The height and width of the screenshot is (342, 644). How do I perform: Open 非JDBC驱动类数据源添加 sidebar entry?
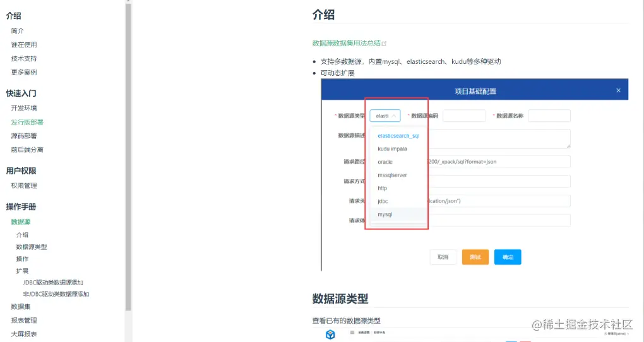coord(56,294)
